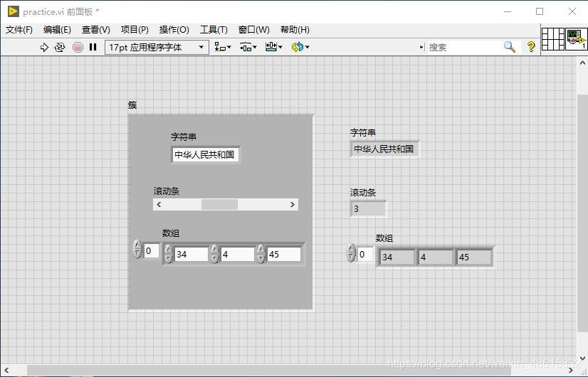Click the cluster array index stepper

click(137, 249)
